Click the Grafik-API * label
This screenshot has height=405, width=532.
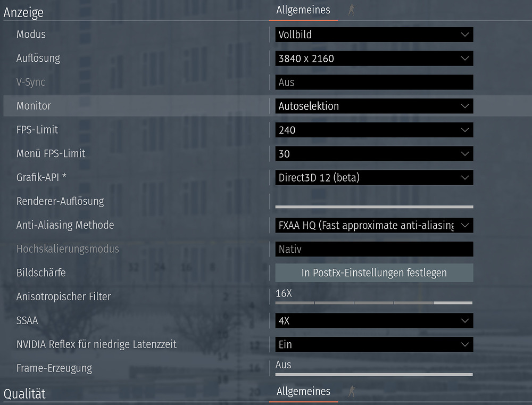(x=41, y=177)
